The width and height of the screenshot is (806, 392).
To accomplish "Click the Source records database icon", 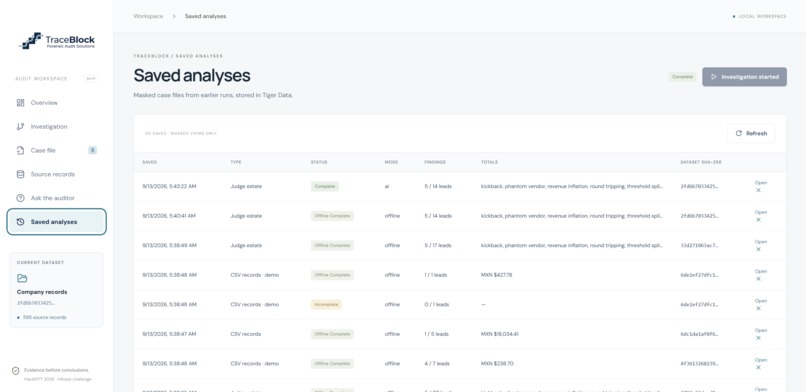I will 21,174.
